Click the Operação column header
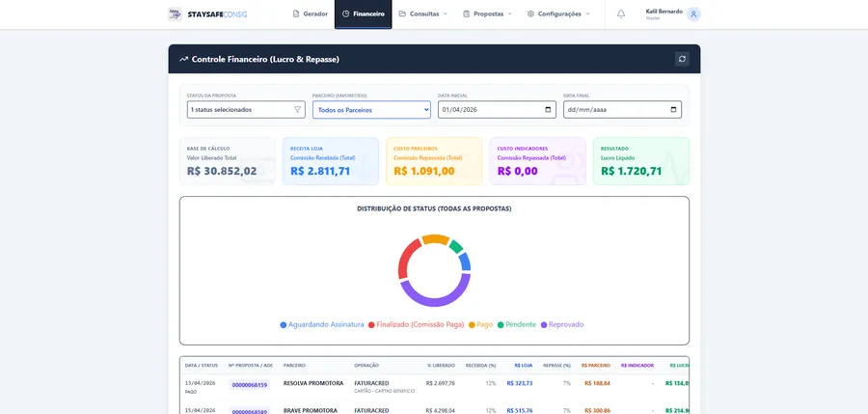This screenshot has width=868, height=414. coord(366,365)
